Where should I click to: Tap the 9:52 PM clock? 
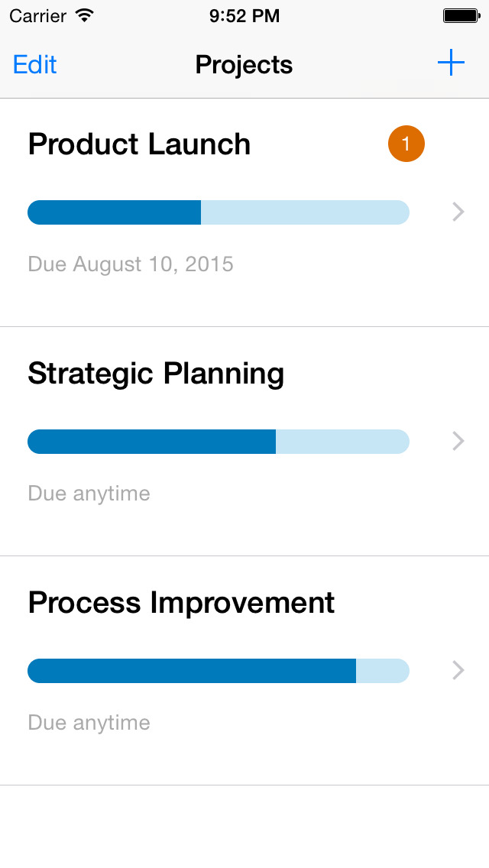(244, 16)
